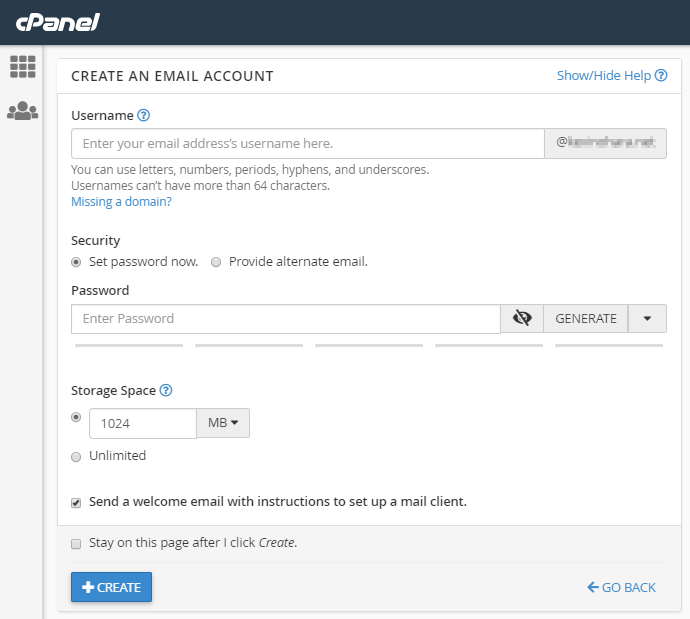Open the User Manager people icon
Screen dimensions: 690x619
point(22,111)
